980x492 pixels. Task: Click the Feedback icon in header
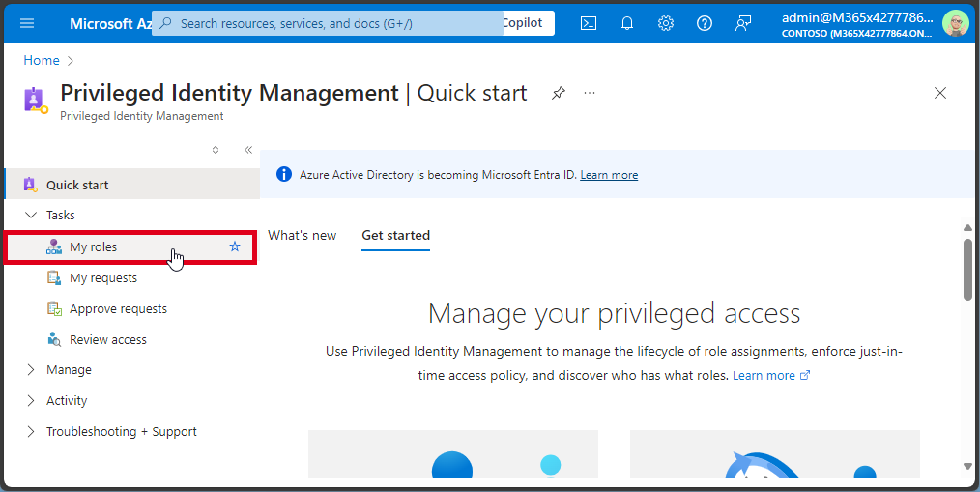(x=743, y=23)
